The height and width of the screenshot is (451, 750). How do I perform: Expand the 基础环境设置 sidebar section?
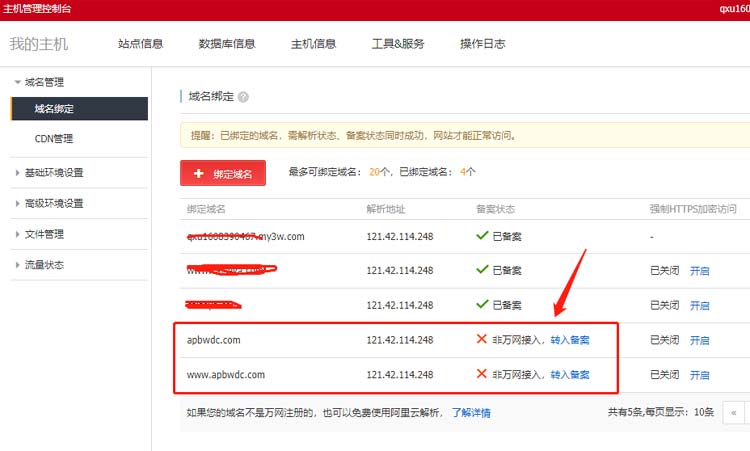pos(54,172)
